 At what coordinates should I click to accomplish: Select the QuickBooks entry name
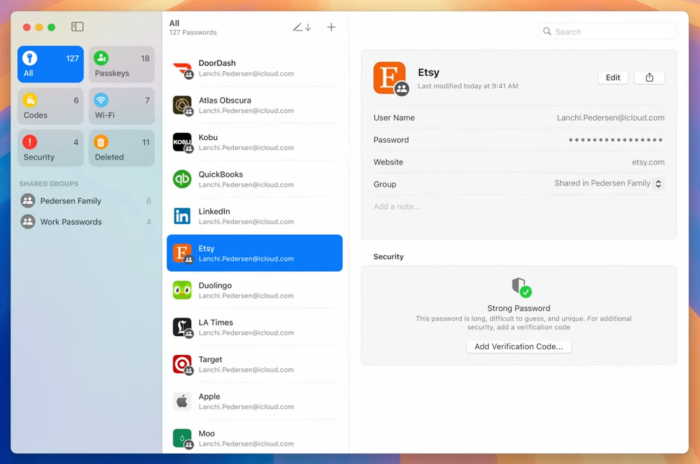pyautogui.click(x=221, y=174)
